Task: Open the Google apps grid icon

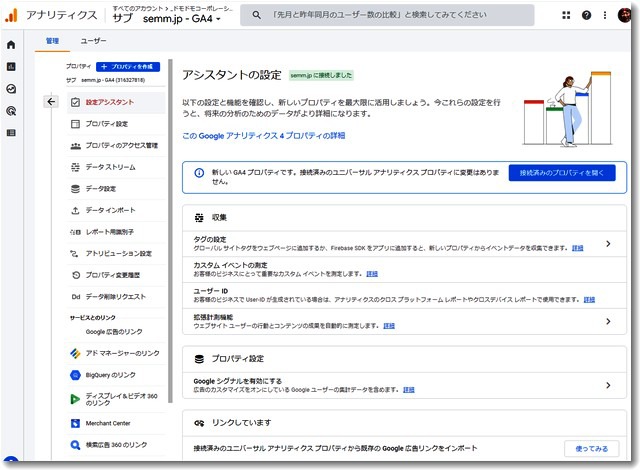Action: tap(566, 15)
